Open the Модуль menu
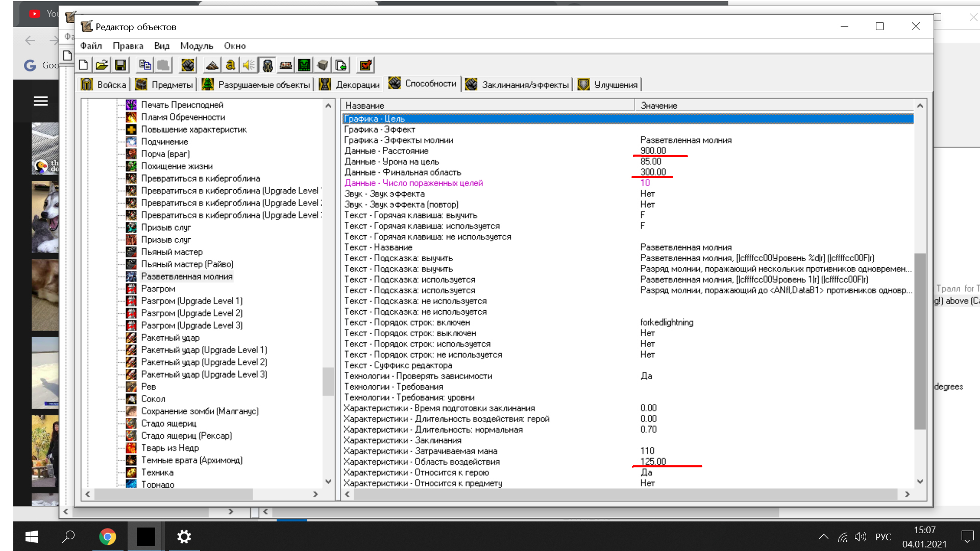The image size is (980, 551). pos(197,46)
